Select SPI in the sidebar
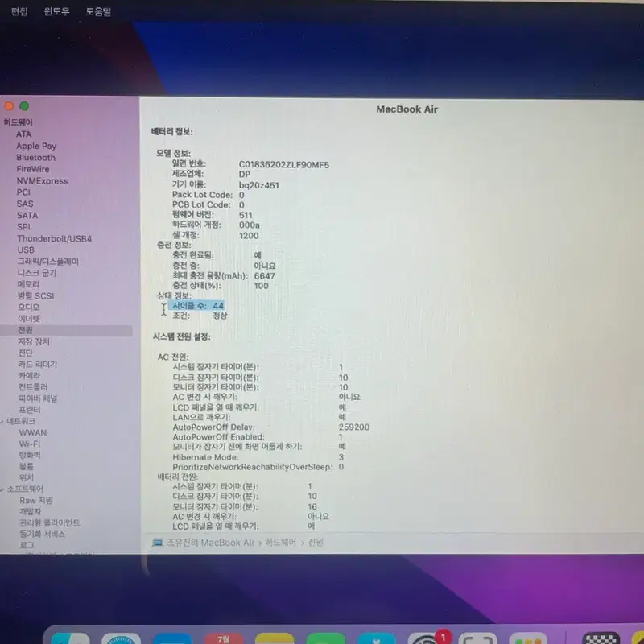The image size is (644, 644). click(x=24, y=227)
